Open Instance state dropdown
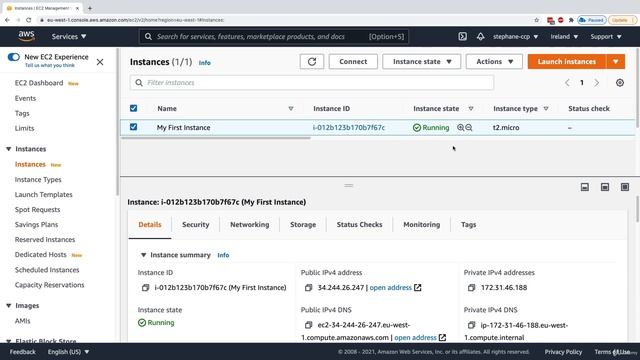This screenshot has width=640, height=360. click(422, 62)
